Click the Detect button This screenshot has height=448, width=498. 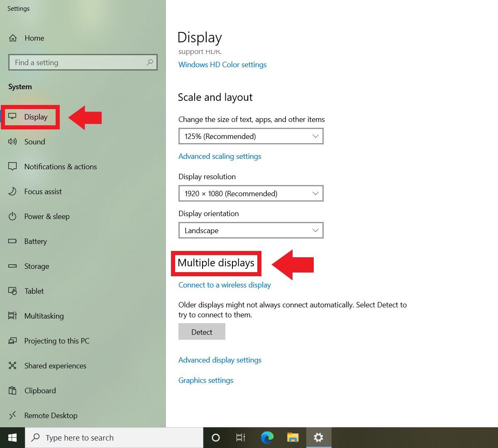[202, 331]
